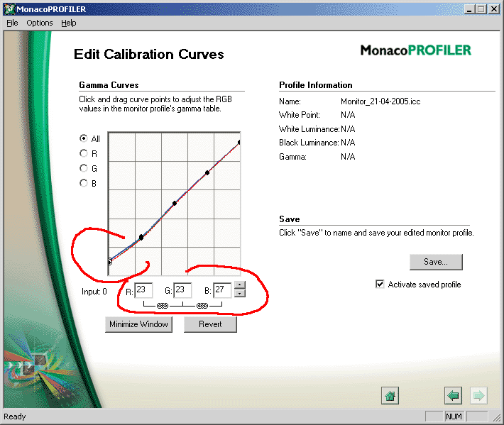Click the Home navigation icon
The height and width of the screenshot is (425, 504).
click(x=390, y=395)
